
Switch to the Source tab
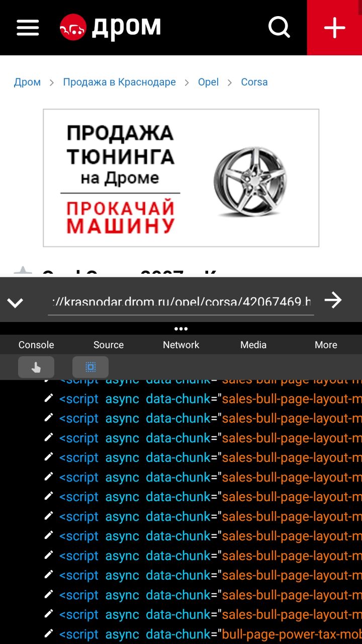coord(109,345)
